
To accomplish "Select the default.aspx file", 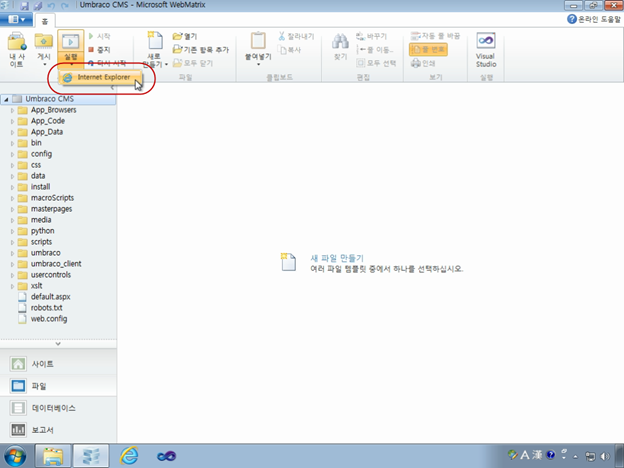I will 51,297.
